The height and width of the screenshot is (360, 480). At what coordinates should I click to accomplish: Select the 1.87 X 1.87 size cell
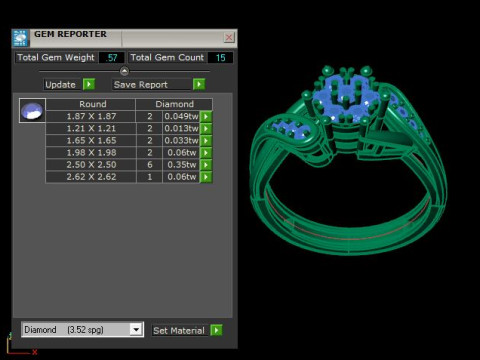pyautogui.click(x=91, y=116)
